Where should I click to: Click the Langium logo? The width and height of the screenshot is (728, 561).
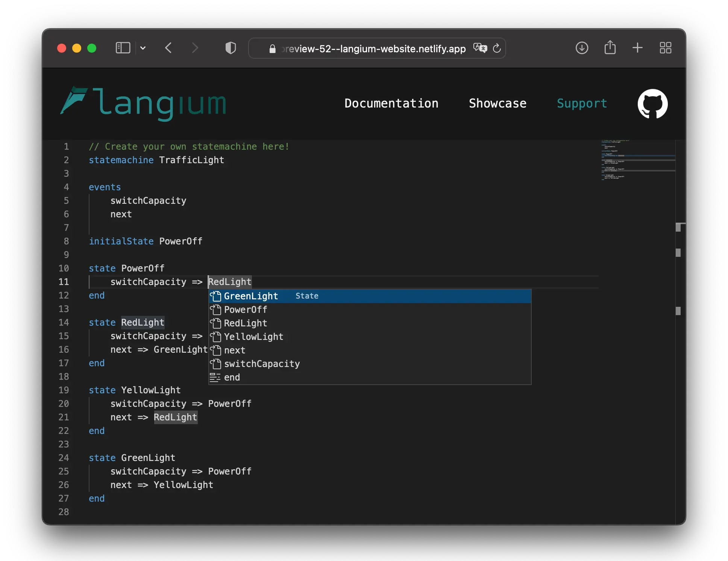point(143,103)
